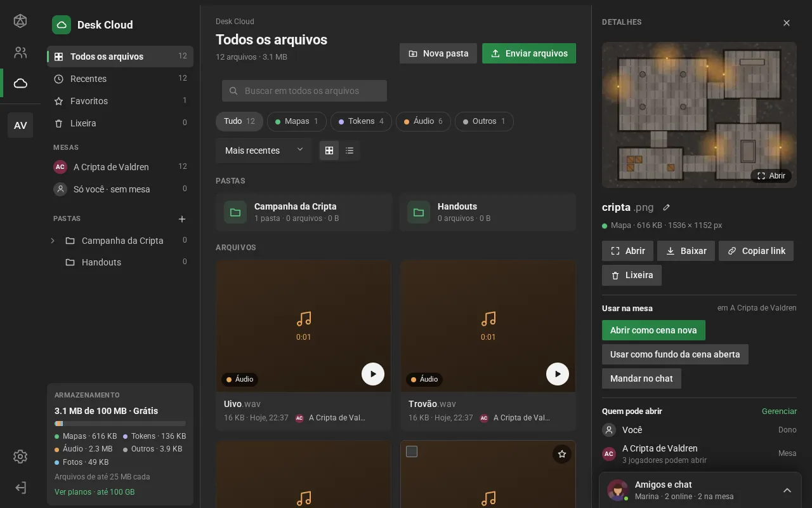Click the green Desk Cloud logo
This screenshot has height=508, width=812.
click(62, 25)
